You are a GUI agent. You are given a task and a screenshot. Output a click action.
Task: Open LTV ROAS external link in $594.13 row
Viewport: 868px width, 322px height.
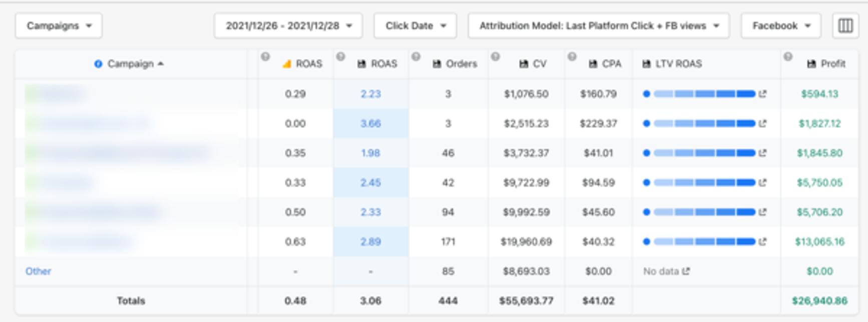(x=762, y=94)
